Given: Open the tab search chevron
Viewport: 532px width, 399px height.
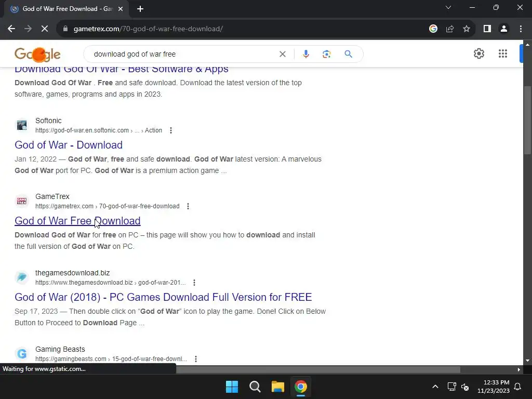Looking at the screenshot, I should coord(448,7).
